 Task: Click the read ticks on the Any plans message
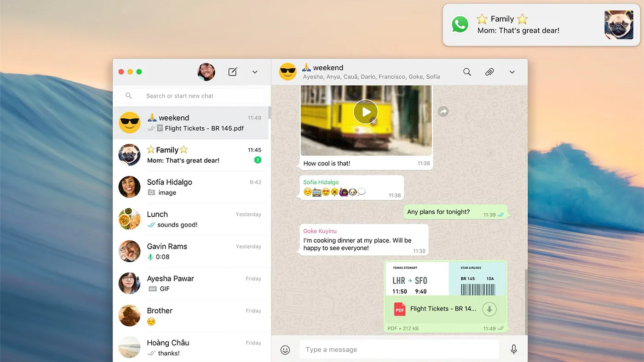point(501,215)
